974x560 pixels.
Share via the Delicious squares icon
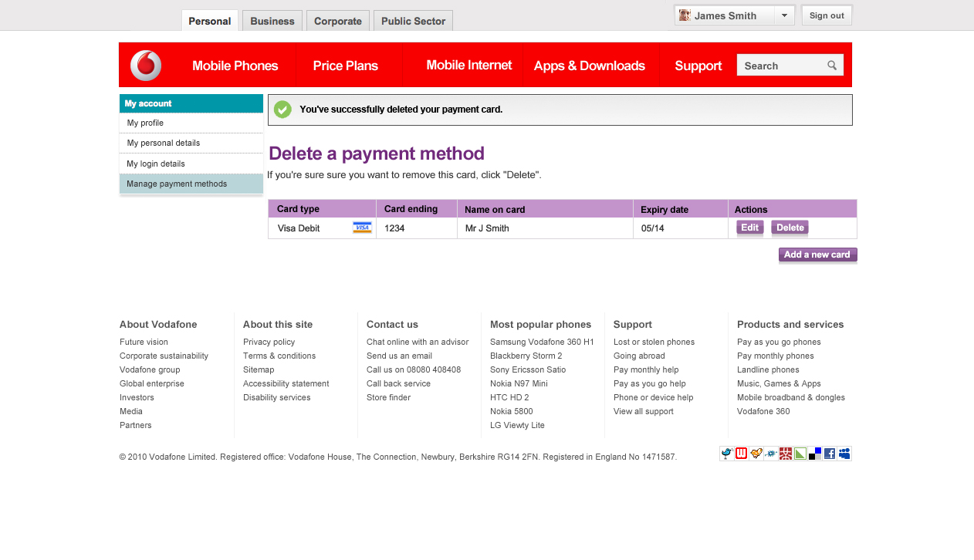[x=815, y=454]
